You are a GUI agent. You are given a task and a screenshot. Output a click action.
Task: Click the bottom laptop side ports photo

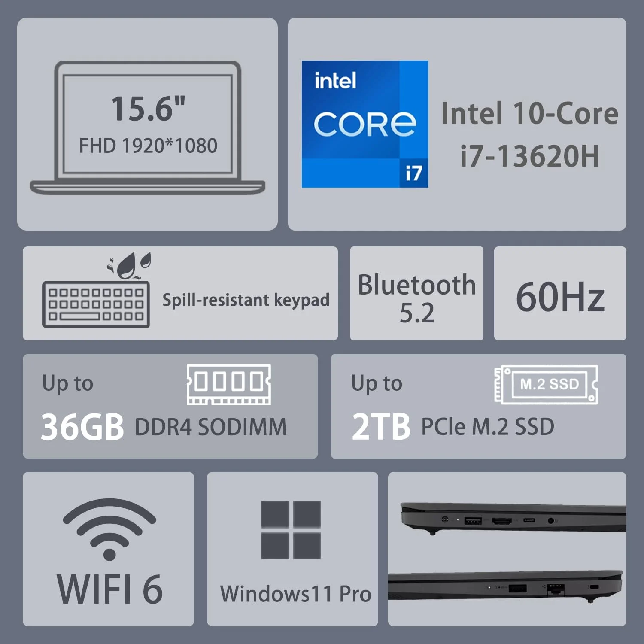[505, 586]
